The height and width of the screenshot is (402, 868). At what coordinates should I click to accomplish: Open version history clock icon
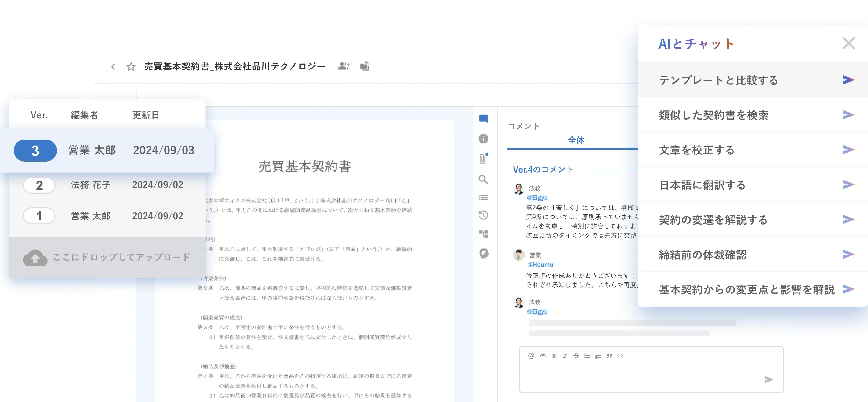(483, 215)
